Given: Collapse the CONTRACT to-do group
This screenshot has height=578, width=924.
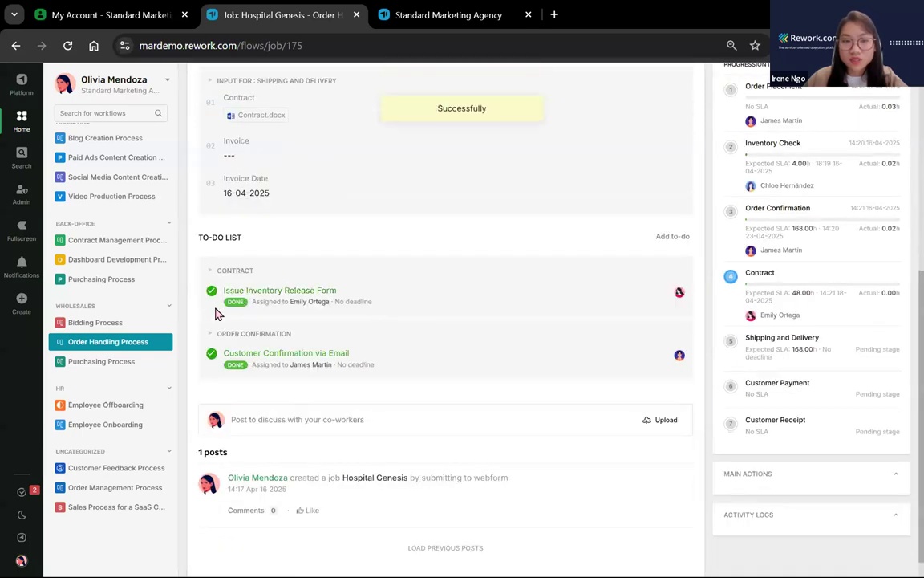Looking at the screenshot, I should click(x=210, y=270).
